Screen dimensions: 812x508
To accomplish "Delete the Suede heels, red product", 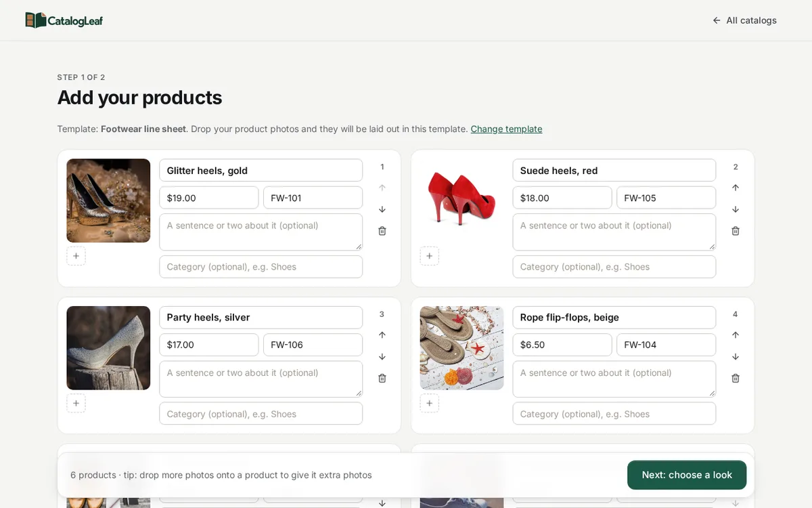I will pos(736,231).
